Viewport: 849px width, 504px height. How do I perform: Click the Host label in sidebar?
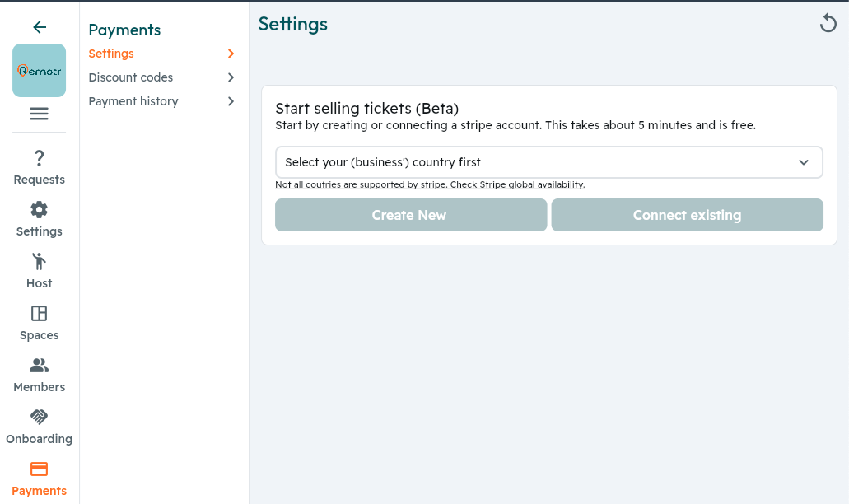[39, 283]
